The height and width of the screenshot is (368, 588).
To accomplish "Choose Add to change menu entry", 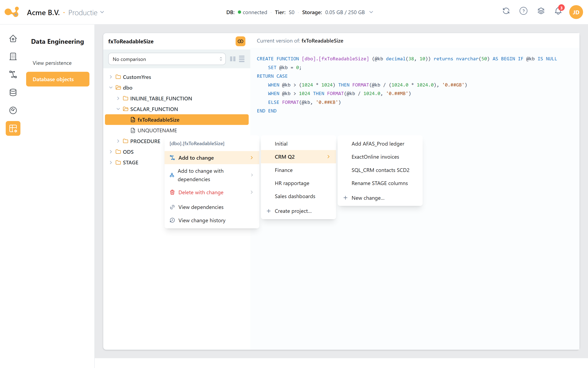I will click(x=212, y=158).
